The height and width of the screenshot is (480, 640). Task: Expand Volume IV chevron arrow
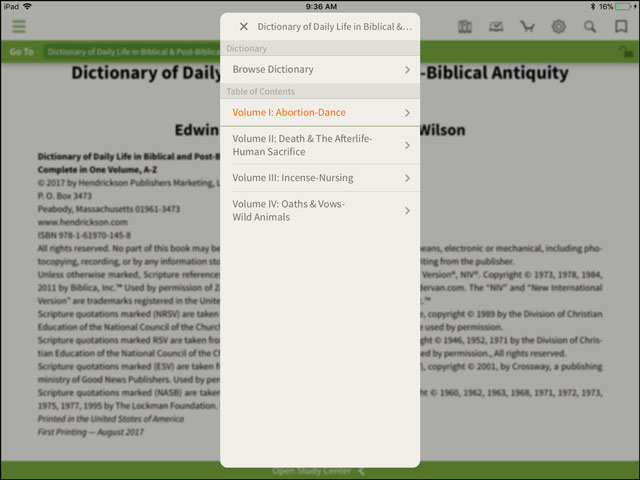click(x=407, y=211)
